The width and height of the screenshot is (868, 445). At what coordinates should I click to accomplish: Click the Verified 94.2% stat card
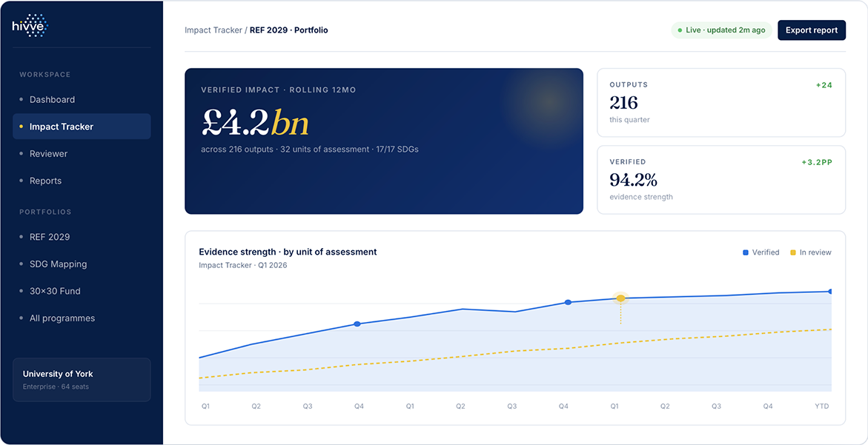[721, 180]
